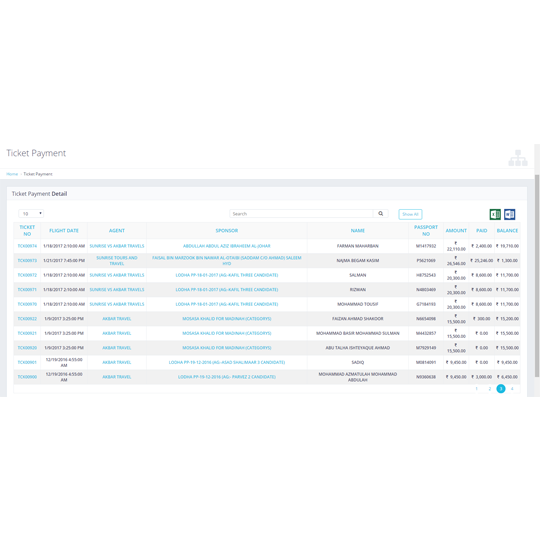Click the Show All button

(410, 214)
